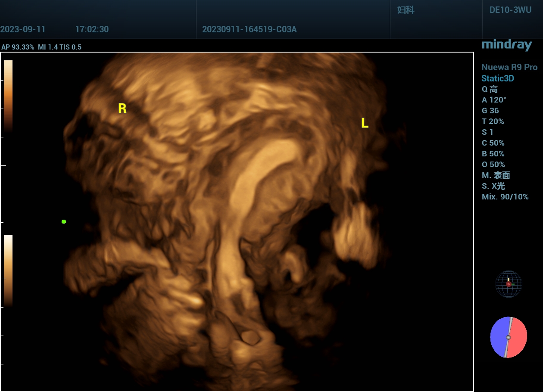
Task: Click the upper sepia color map bar
Action: click(x=8, y=95)
